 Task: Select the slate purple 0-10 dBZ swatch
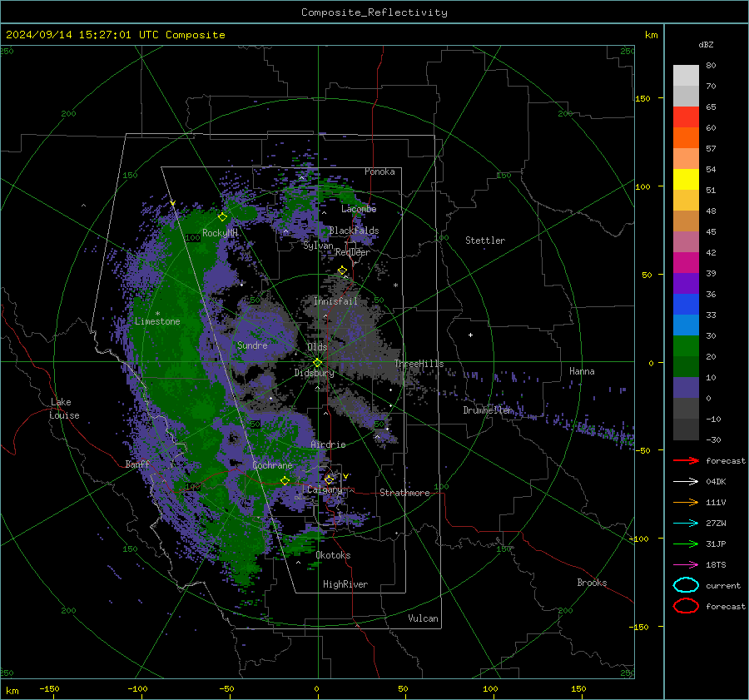(686, 388)
